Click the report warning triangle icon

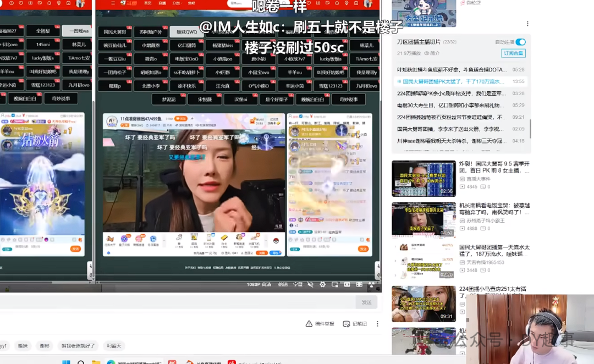coord(309,324)
